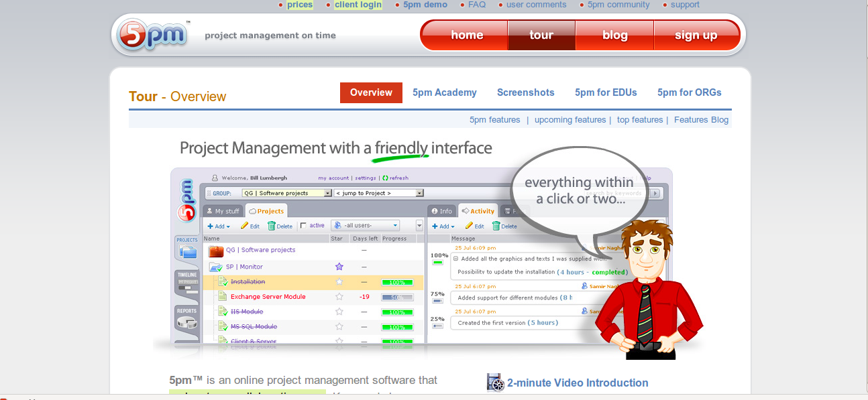Click the pencil Edit icon in Projects toolbar
Image resolution: width=868 pixels, height=400 pixels.
tap(245, 226)
